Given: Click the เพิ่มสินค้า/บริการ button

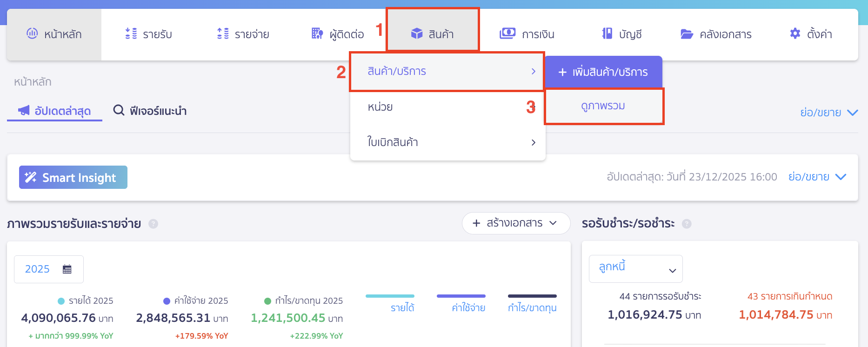Looking at the screenshot, I should click(x=603, y=72).
